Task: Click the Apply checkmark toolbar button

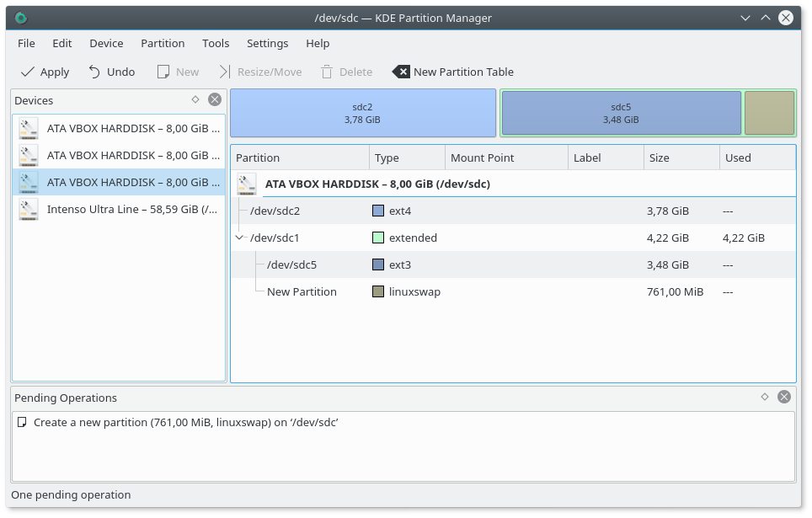Action: (x=45, y=72)
